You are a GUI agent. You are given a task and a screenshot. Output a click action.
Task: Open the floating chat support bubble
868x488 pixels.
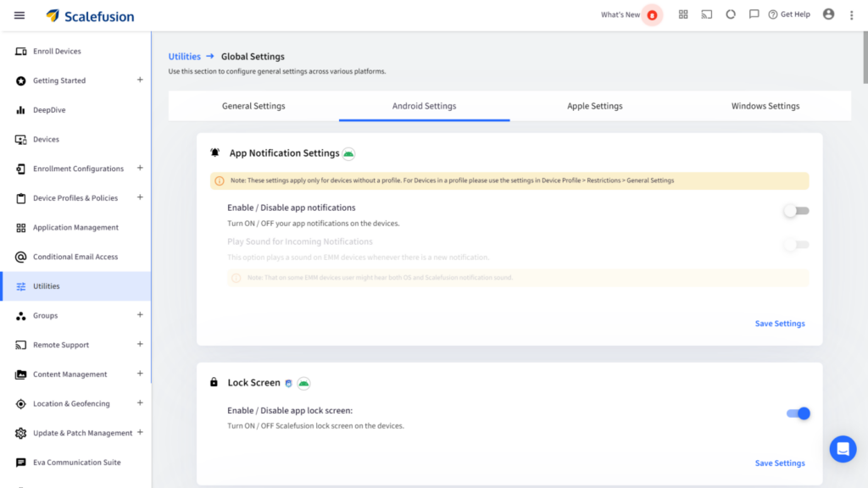[843, 449]
